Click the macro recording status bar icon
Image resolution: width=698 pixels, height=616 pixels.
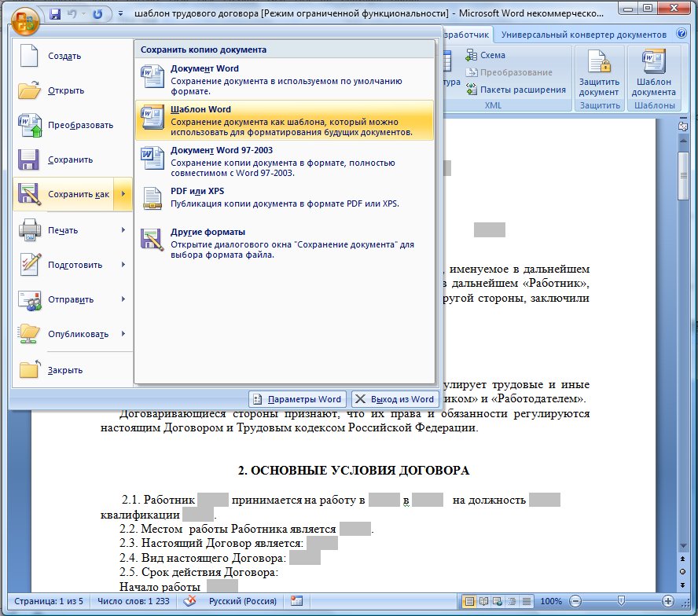(x=296, y=601)
